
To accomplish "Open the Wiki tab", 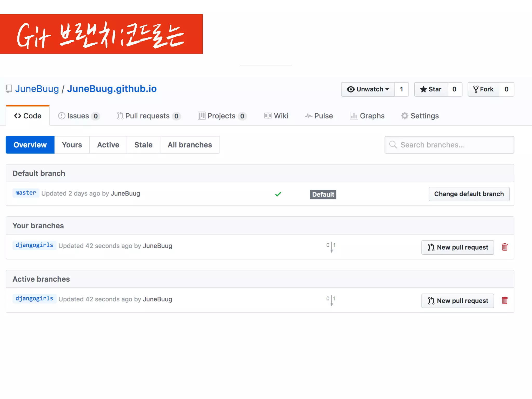I will (276, 116).
